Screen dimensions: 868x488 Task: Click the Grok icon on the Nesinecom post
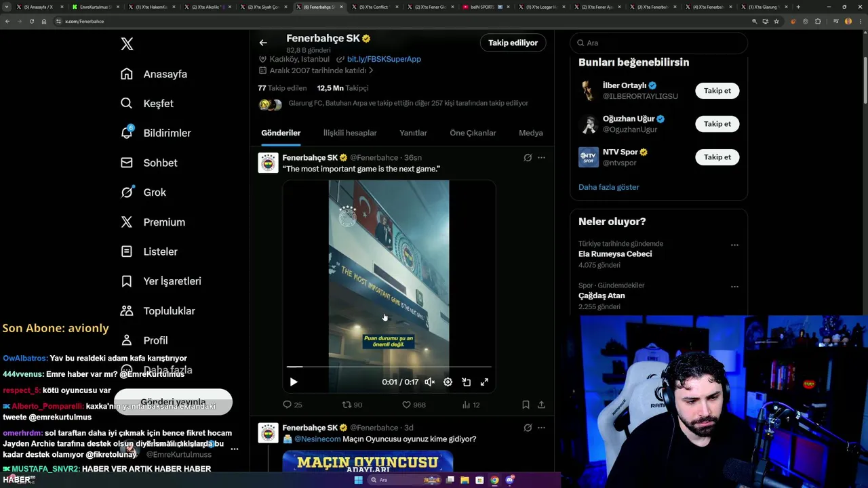pos(528,428)
